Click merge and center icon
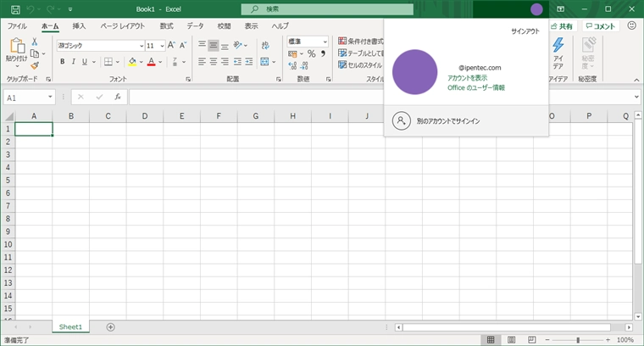 [x=265, y=62]
